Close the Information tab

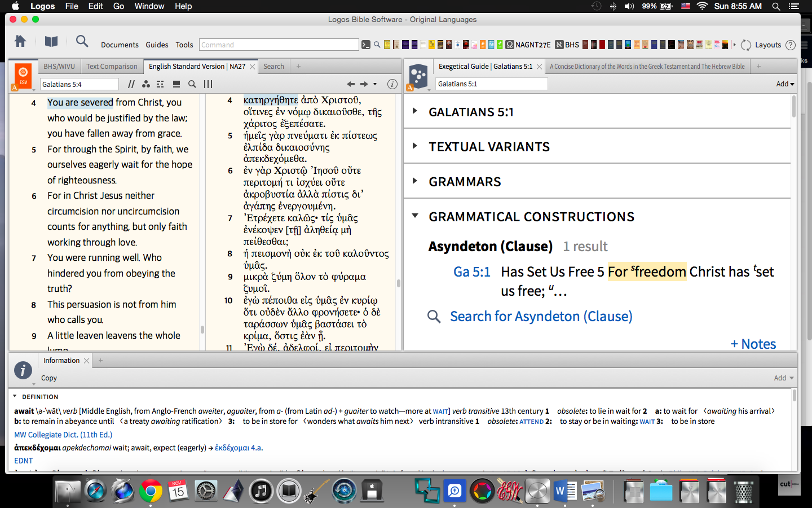click(x=87, y=361)
